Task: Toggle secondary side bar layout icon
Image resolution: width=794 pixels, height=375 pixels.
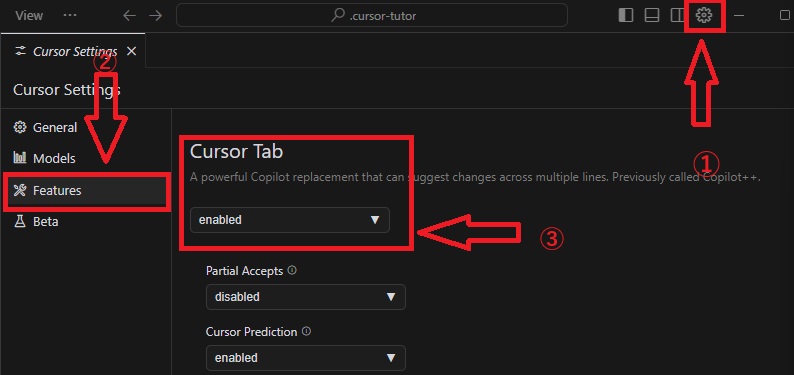Action: pos(677,16)
